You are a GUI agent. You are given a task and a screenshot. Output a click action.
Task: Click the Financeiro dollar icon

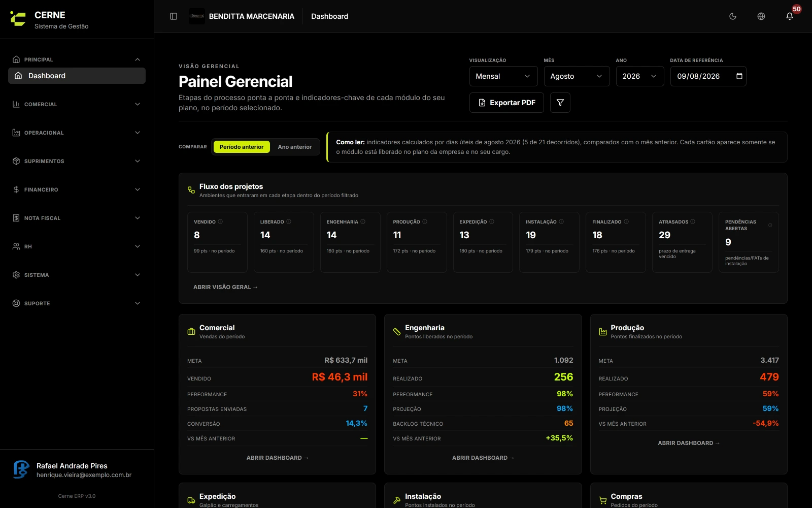pyautogui.click(x=16, y=189)
